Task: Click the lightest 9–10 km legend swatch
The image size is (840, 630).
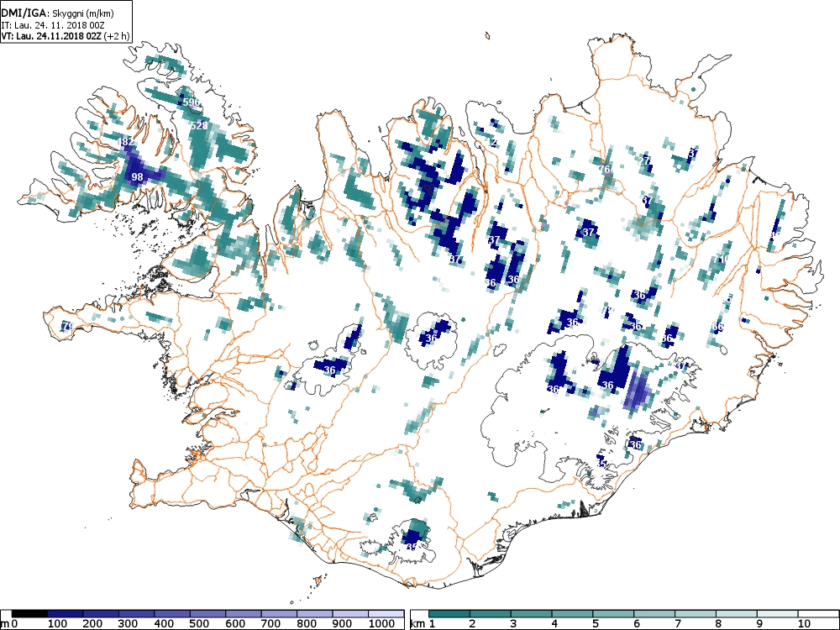Action: pos(778,614)
